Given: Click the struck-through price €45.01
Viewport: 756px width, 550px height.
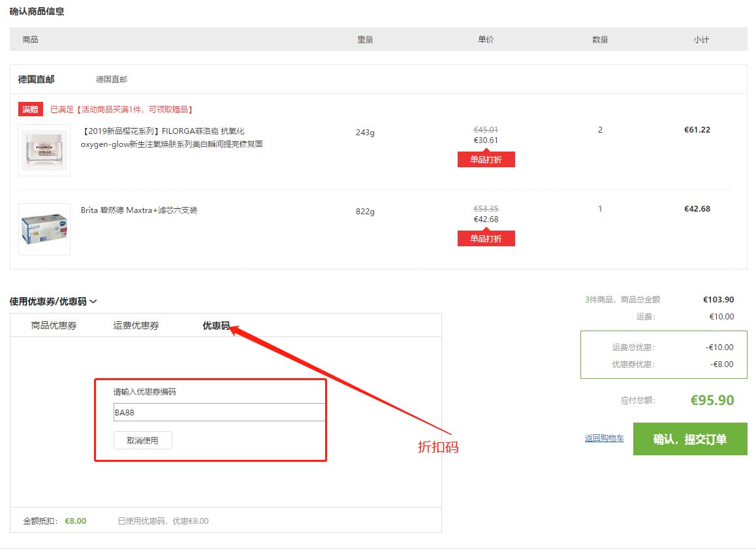Looking at the screenshot, I should (x=486, y=130).
